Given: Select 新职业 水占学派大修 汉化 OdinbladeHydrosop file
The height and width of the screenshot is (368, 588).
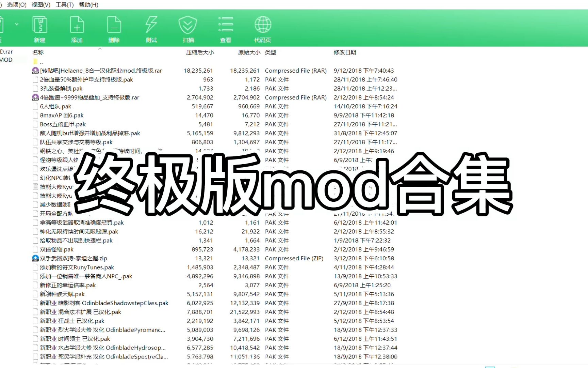Looking at the screenshot, I should (x=103, y=348).
